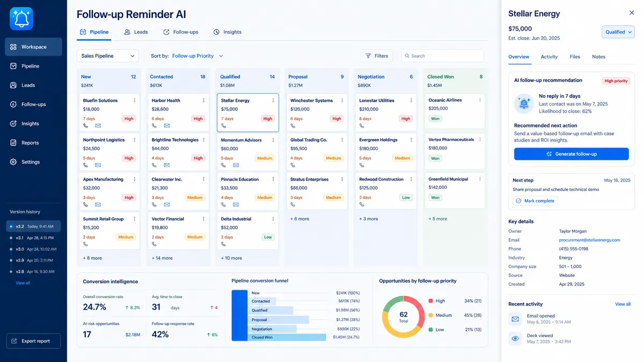Click the Search input field
644x362 pixels.
pos(442,56)
